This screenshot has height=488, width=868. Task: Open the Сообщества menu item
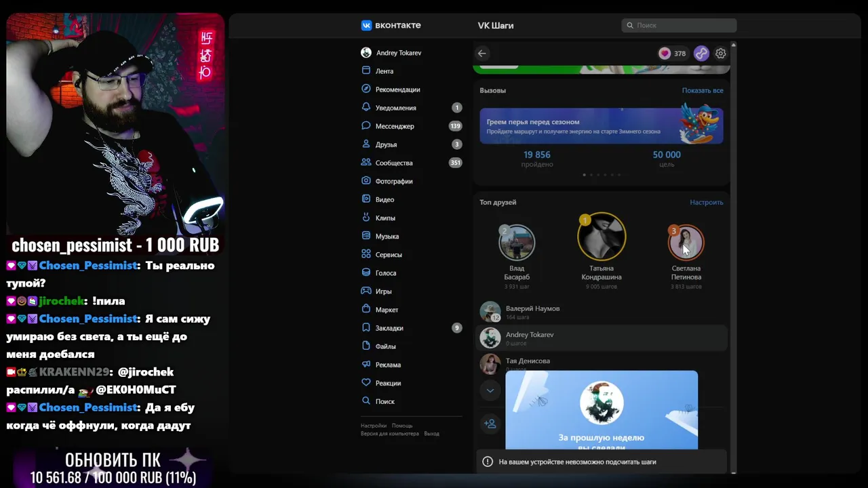point(411,163)
